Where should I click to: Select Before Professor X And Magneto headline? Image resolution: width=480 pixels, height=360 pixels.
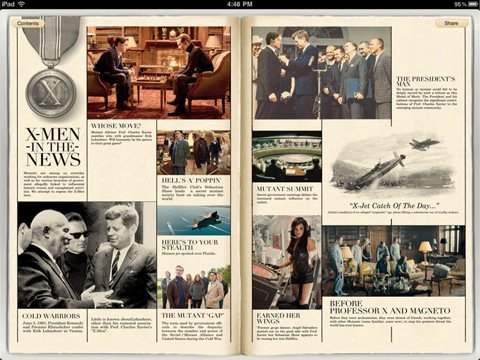click(390, 307)
